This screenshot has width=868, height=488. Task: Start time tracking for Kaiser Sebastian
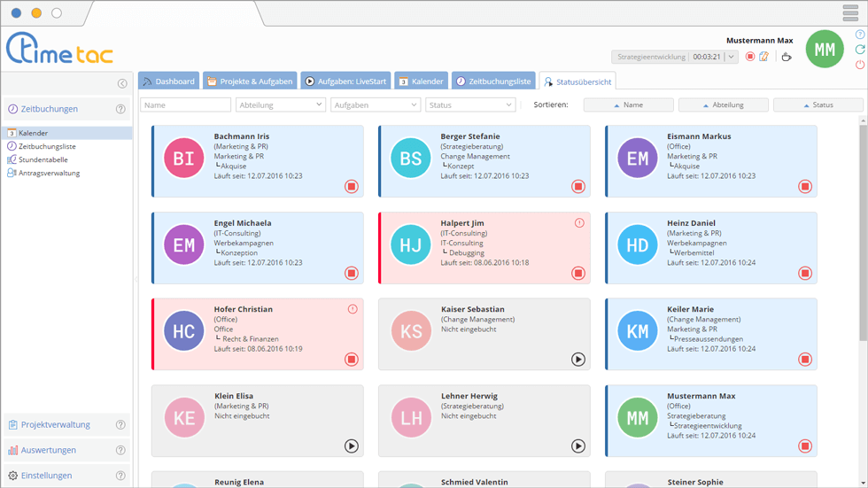click(x=578, y=360)
